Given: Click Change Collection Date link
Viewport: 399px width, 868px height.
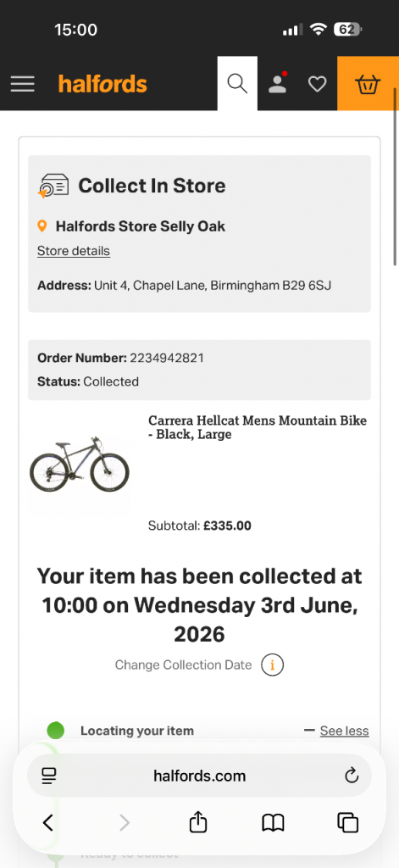Looking at the screenshot, I should coord(183,665).
